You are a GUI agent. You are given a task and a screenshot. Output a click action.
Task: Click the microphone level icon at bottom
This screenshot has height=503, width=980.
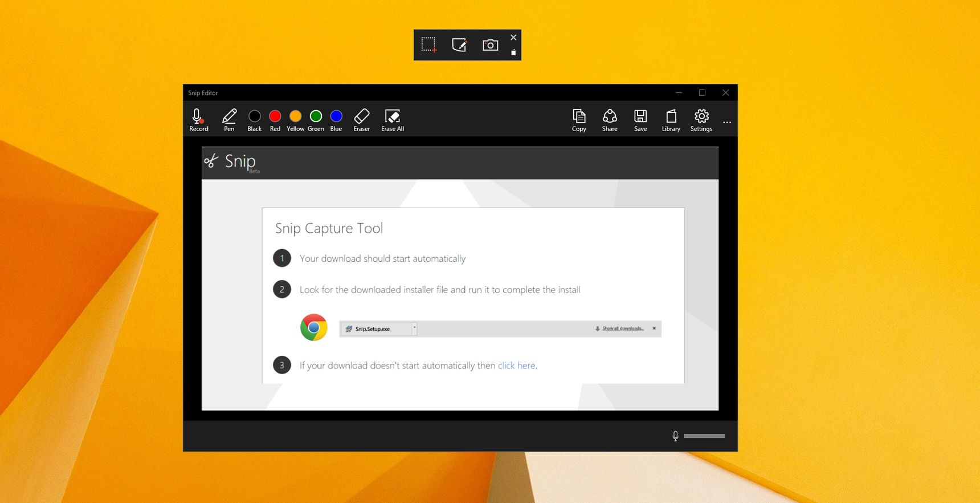click(675, 436)
